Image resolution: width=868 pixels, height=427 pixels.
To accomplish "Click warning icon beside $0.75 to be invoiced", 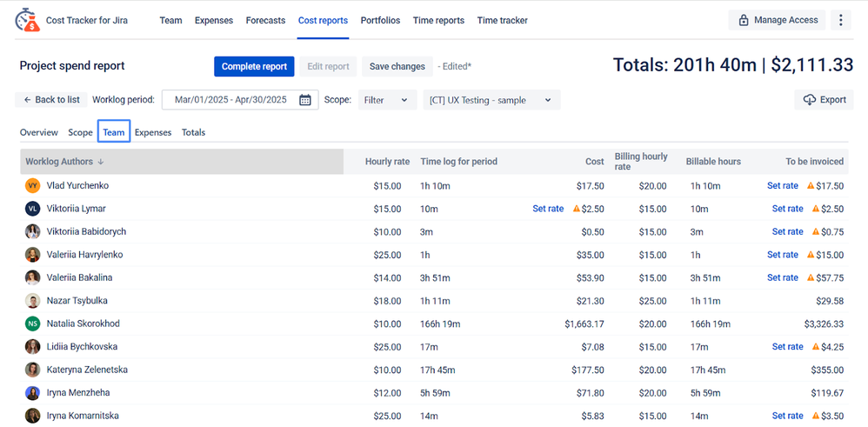I will [816, 231].
